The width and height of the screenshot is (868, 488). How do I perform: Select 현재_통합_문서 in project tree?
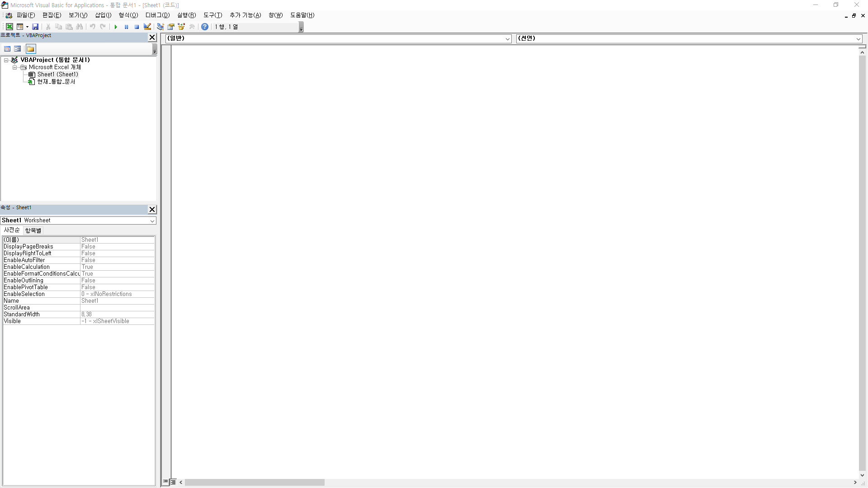click(x=56, y=82)
